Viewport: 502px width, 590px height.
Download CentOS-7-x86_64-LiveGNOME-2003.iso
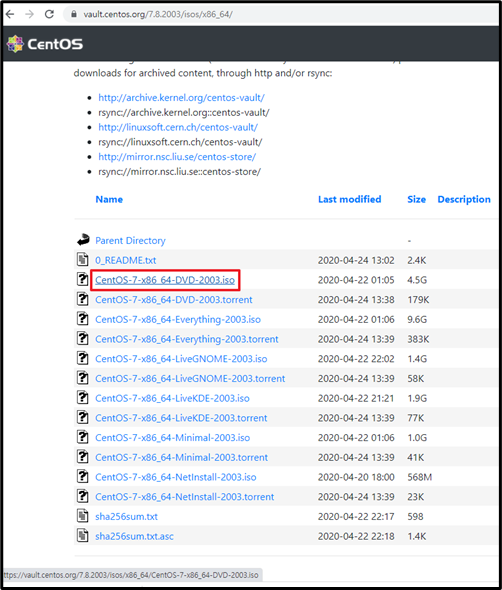point(181,359)
